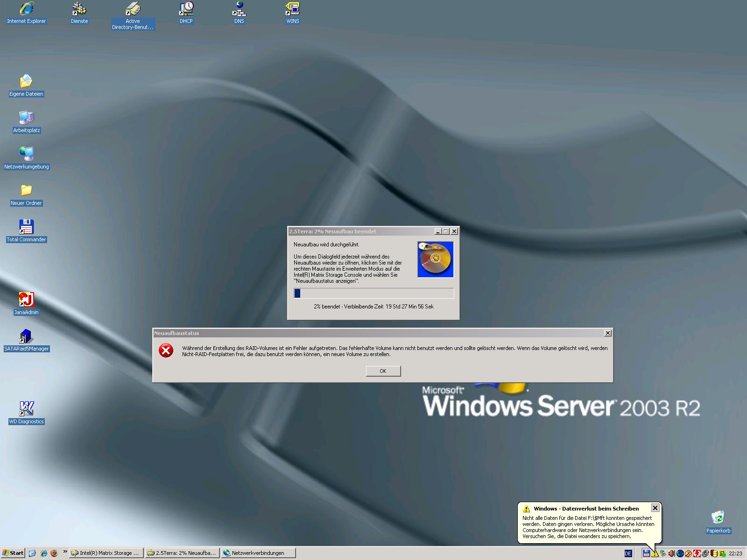Viewport: 747px width, 560px height.
Task: Select the WINS desktop shortcut
Action: tap(293, 13)
